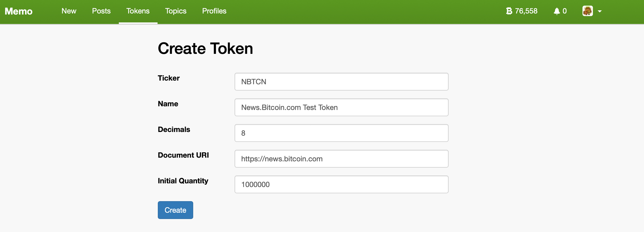Expand the account dropdown caret

pyautogui.click(x=600, y=11)
